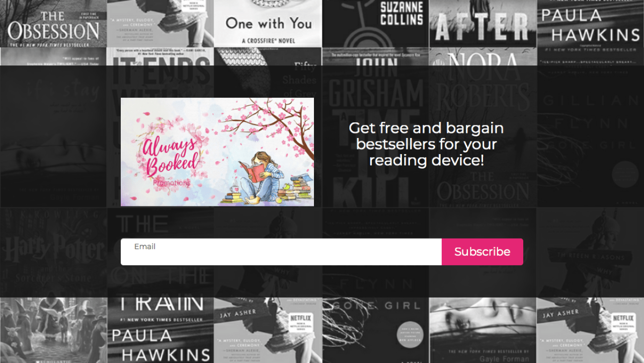
Task: Click the pink Subscribe button
Action: click(x=482, y=252)
